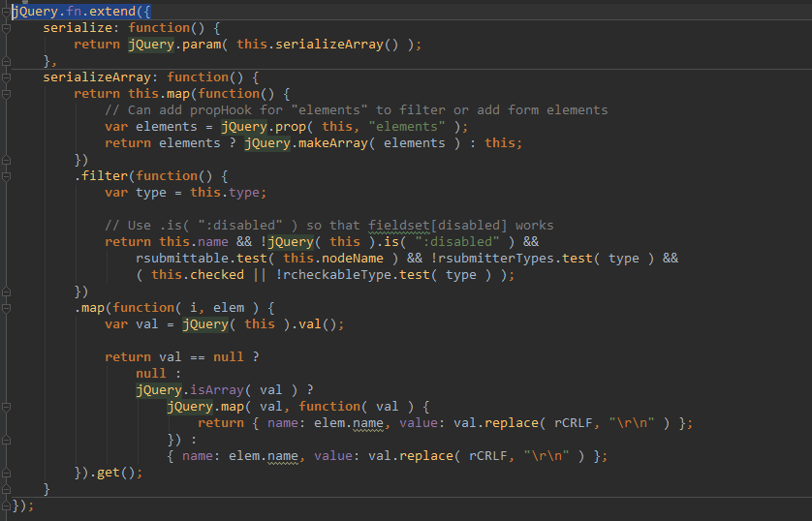Click the 'makeArray' method name
This screenshot has height=521, width=812.
(333, 143)
